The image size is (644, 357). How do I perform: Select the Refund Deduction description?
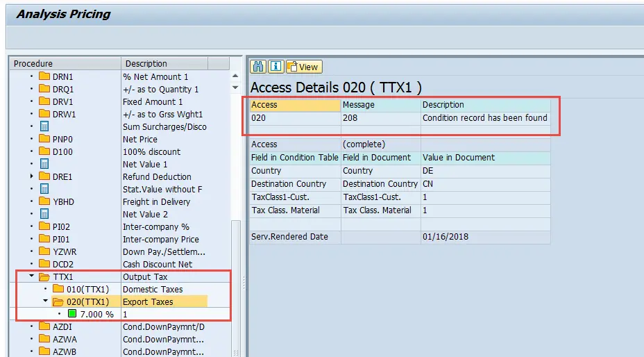[157, 177]
